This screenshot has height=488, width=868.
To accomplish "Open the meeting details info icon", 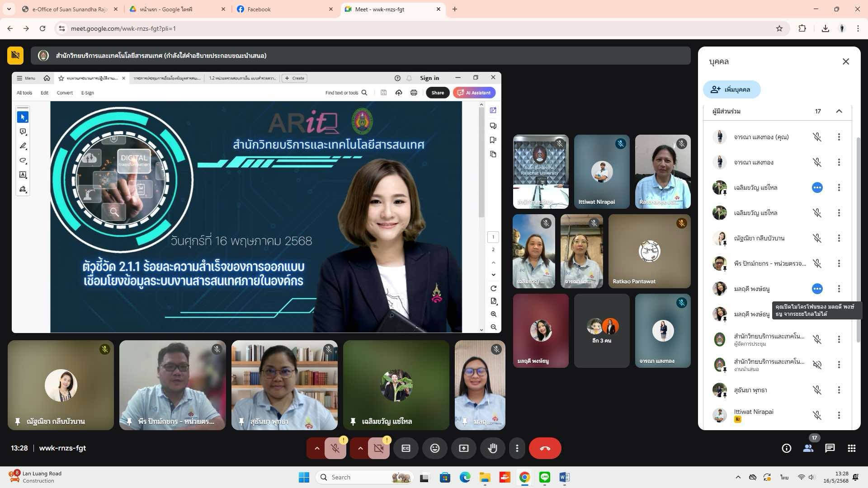I will tap(787, 448).
